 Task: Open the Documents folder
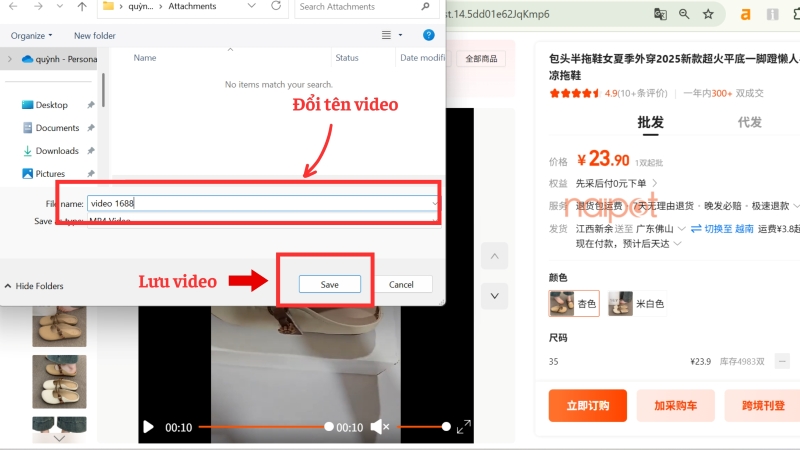57,128
